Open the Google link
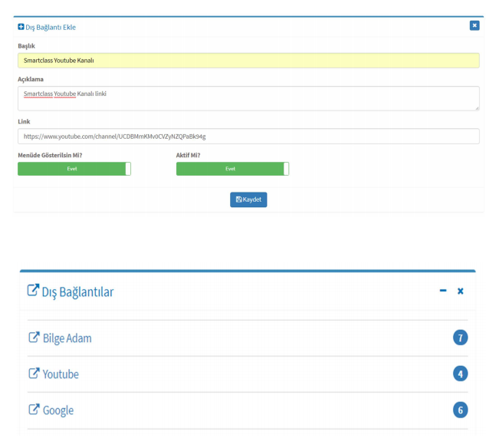This screenshot has width=493, height=448. point(58,410)
